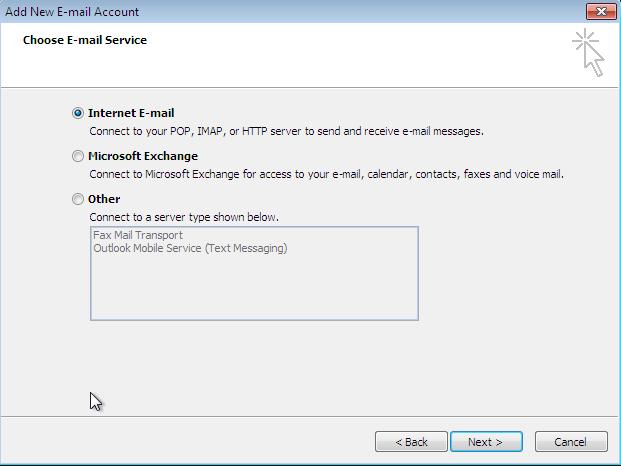Choose the Microsoft Exchange radio button
Image resolution: width=621 pixels, height=466 pixels.
[78, 156]
